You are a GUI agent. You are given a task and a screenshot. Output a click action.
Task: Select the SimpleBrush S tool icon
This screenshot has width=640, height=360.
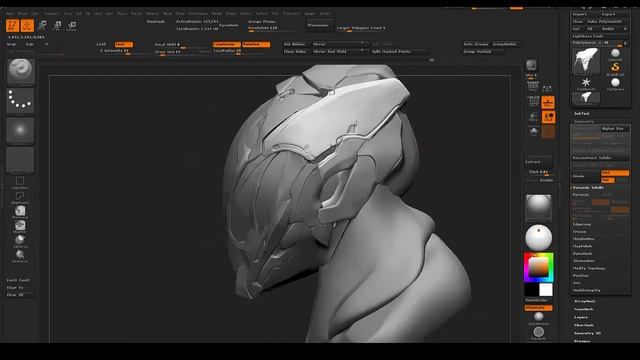tap(615, 68)
